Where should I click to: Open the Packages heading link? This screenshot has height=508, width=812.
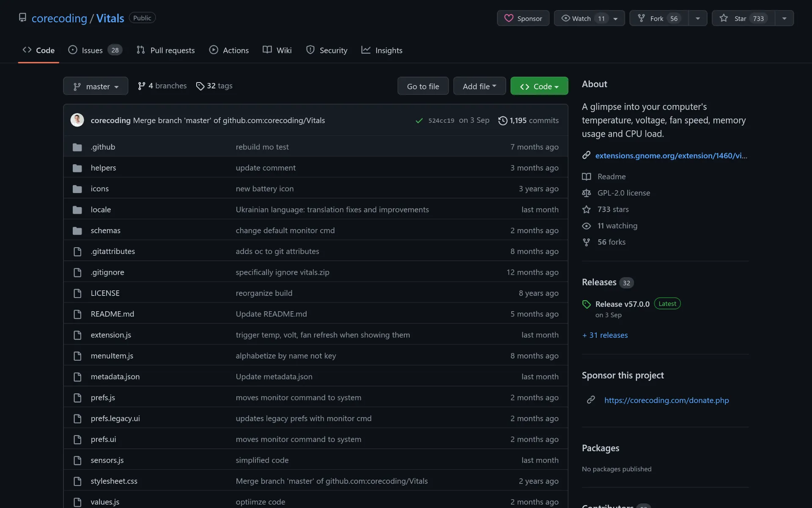point(600,448)
